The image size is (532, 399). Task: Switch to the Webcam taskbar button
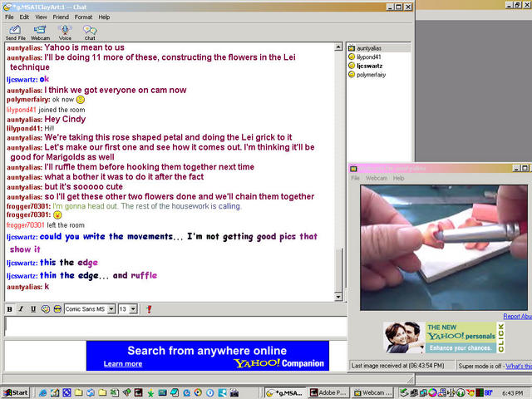click(373, 393)
